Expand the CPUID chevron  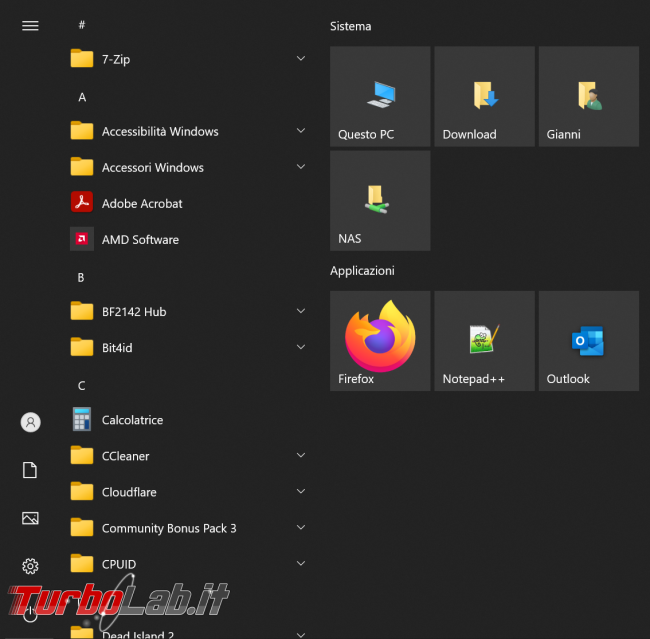301,564
